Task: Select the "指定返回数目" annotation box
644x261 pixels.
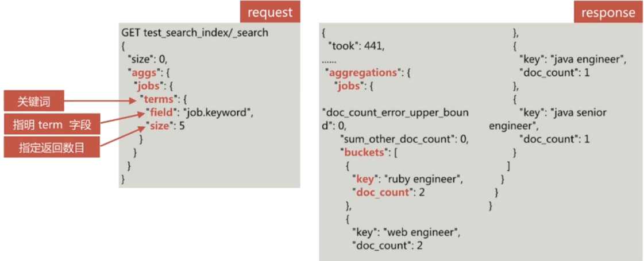Action: (x=52, y=147)
